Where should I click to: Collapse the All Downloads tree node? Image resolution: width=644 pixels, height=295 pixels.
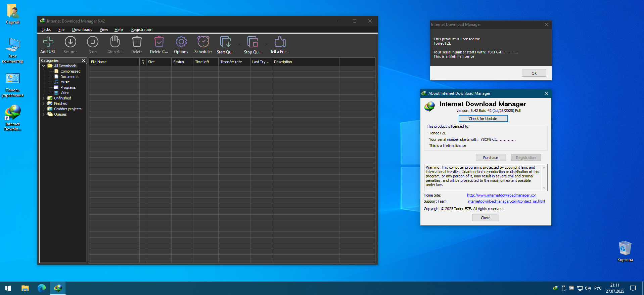44,66
